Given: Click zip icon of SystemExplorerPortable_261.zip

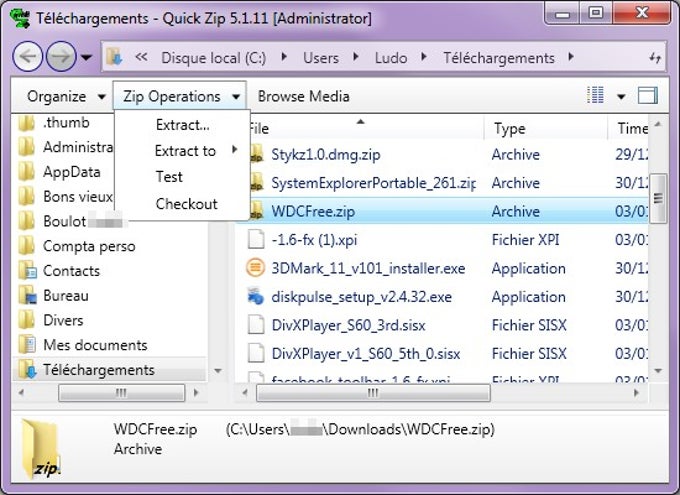Looking at the screenshot, I should click(x=256, y=183).
